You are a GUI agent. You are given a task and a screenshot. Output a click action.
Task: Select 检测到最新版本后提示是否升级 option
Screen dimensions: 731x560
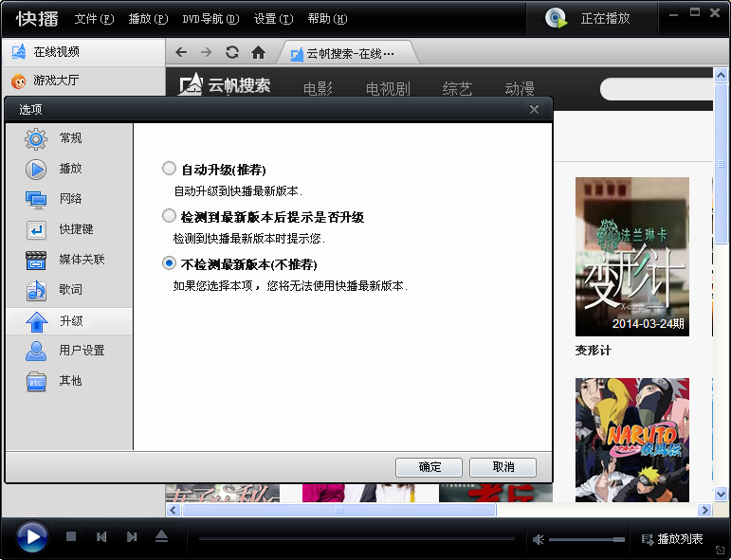170,216
